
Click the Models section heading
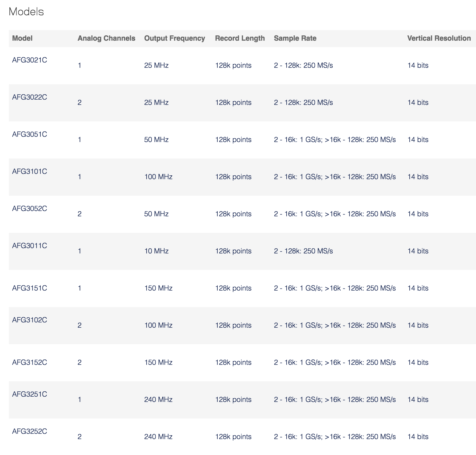pos(26,12)
